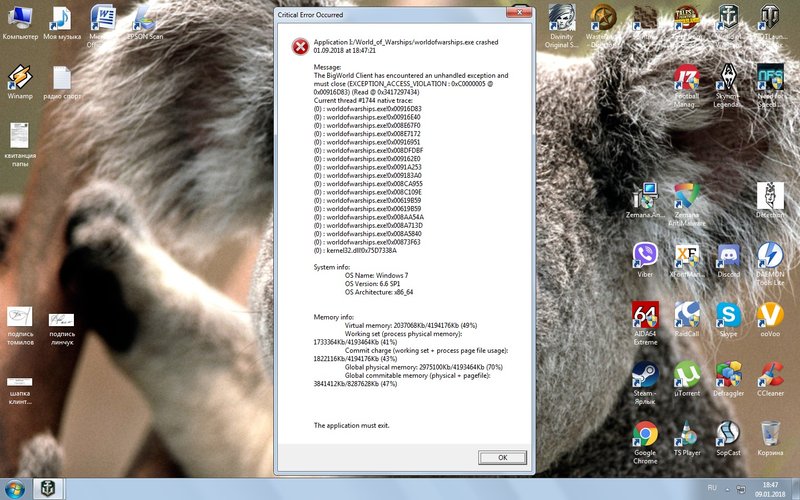Launch the TS Player shortcut
This screenshot has width=800, height=500.
686,438
